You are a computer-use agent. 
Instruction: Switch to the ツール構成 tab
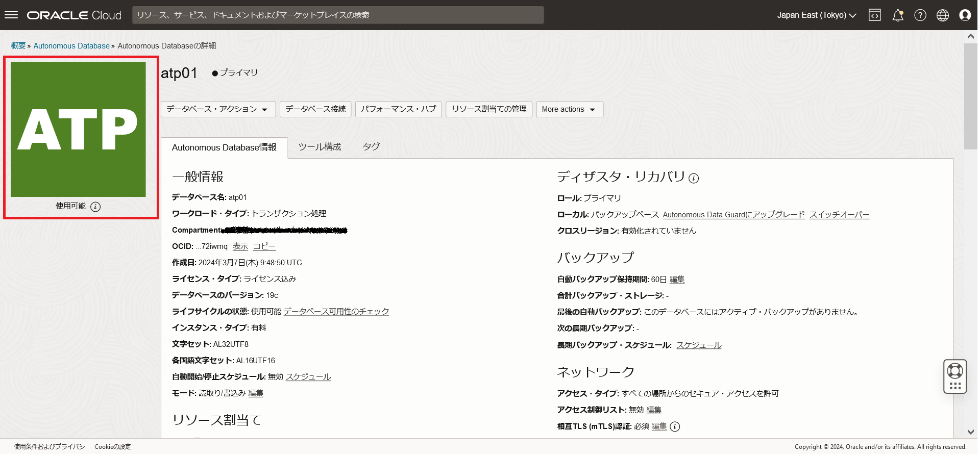coord(320,147)
